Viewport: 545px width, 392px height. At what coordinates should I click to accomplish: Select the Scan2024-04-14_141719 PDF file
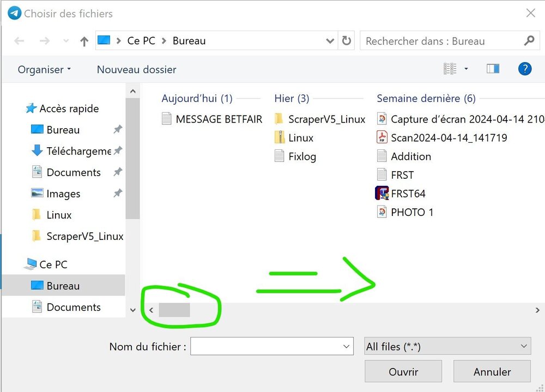[449, 138]
